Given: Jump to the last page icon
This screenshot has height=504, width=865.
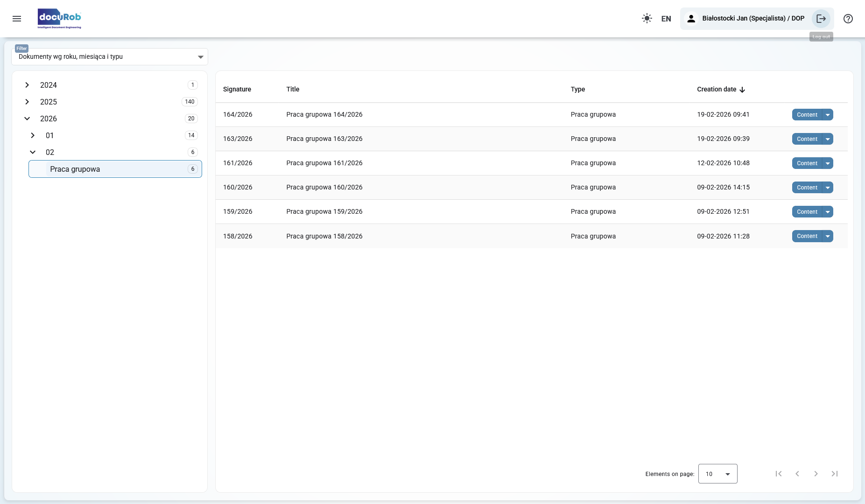Looking at the screenshot, I should (x=834, y=474).
